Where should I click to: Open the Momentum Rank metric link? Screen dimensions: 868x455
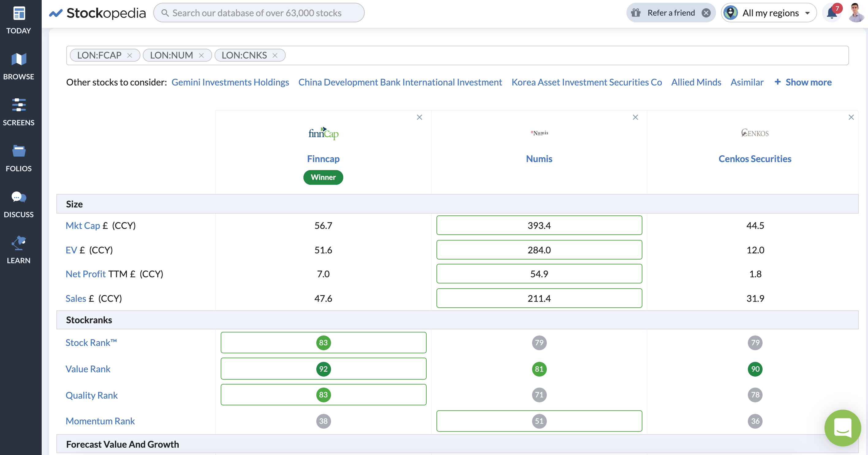coord(100,421)
